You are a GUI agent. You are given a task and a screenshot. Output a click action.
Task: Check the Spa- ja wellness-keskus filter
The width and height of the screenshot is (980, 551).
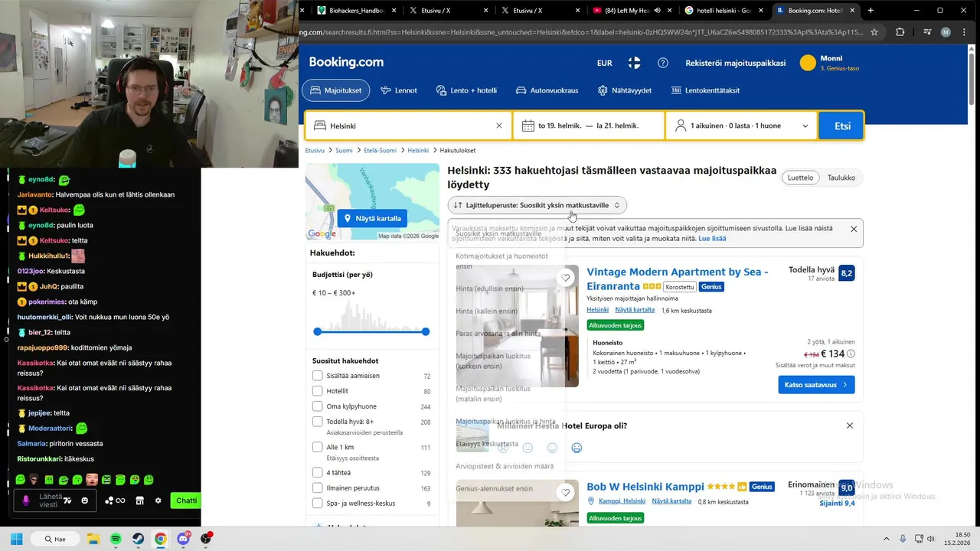[318, 504]
